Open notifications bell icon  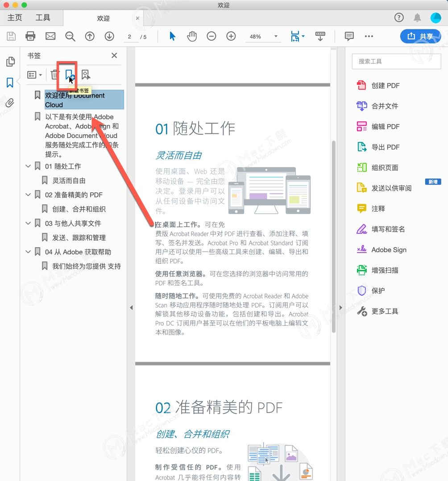click(417, 18)
